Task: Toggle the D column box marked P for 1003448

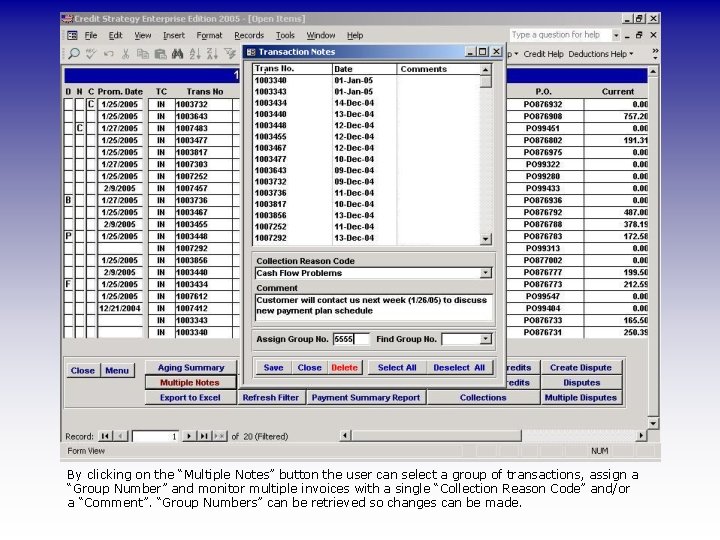Action: click(x=68, y=236)
